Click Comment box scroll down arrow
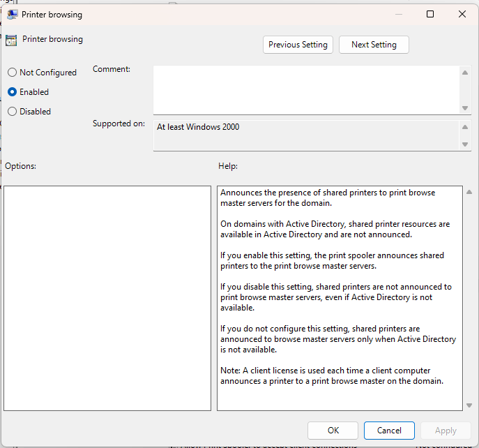This screenshot has width=479, height=448. 465,108
